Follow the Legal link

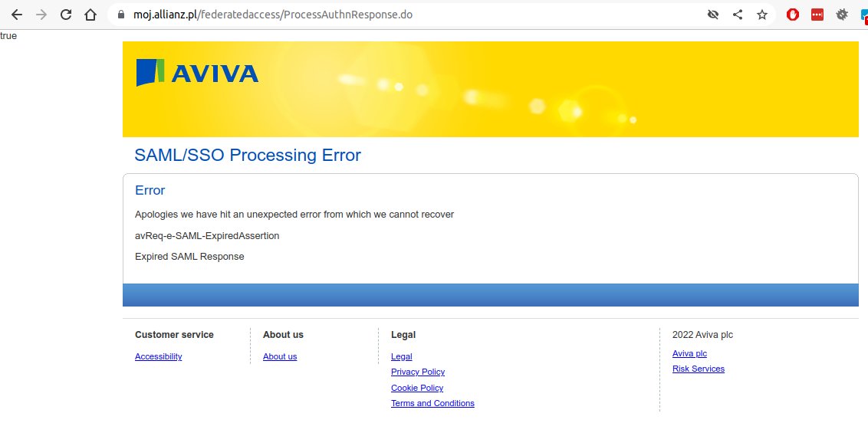click(401, 356)
